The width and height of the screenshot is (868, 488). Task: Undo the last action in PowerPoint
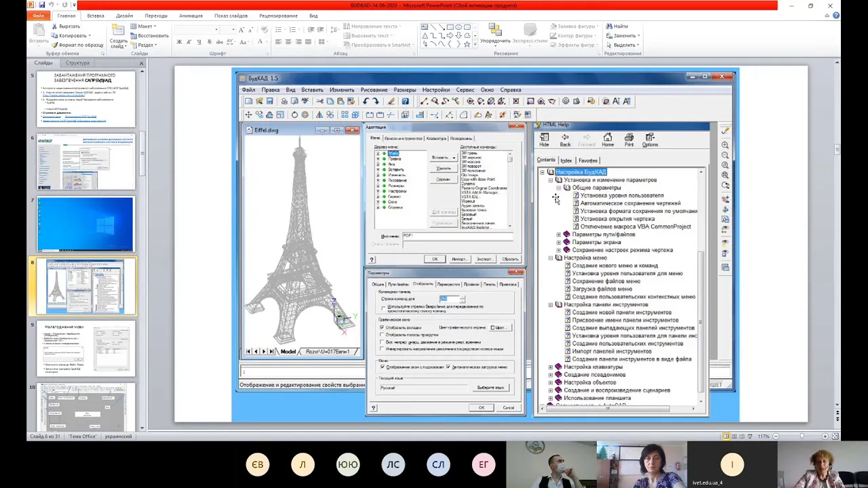point(51,5)
